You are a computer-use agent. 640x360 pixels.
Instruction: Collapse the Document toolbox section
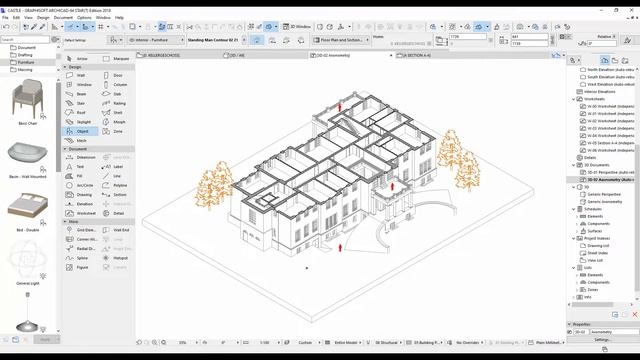click(65, 149)
